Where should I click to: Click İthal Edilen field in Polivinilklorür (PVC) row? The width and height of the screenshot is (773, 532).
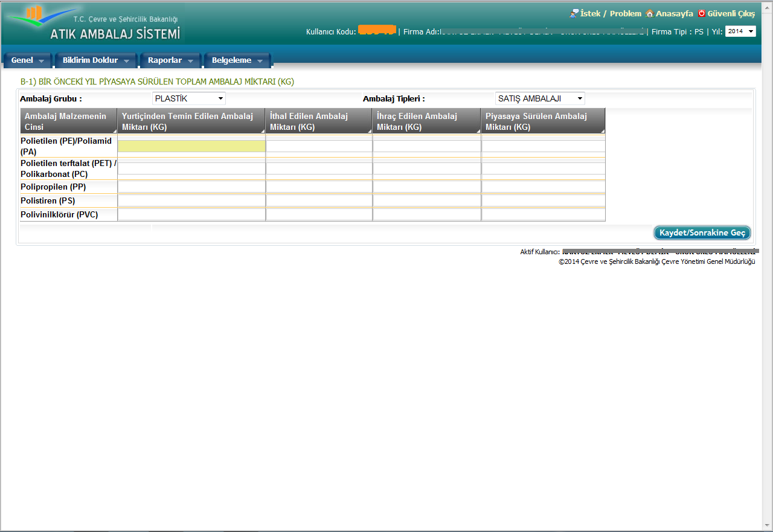[319, 214]
